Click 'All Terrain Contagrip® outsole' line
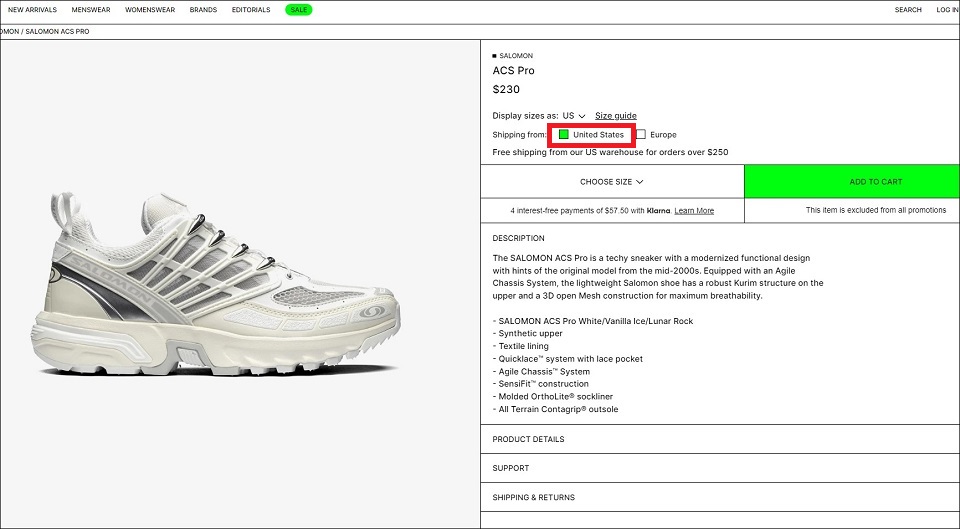The height and width of the screenshot is (529, 960). click(x=555, y=409)
